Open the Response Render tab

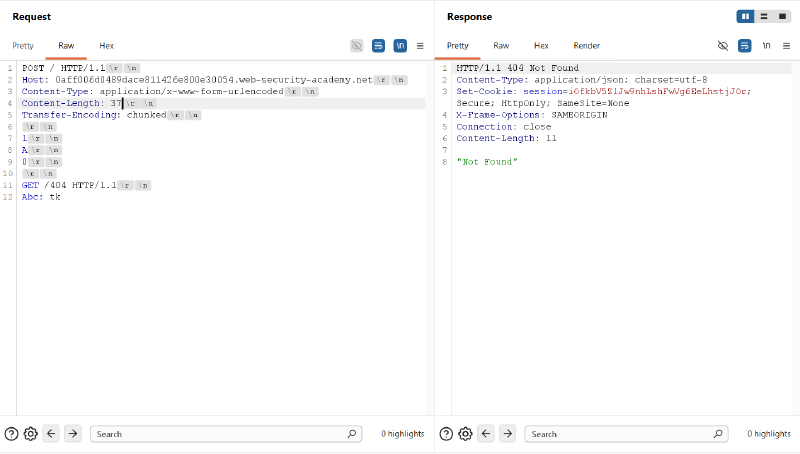click(x=587, y=46)
